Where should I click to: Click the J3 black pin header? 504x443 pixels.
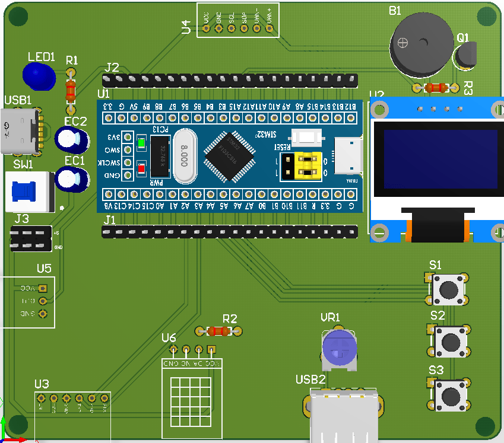pyautogui.click(x=31, y=239)
